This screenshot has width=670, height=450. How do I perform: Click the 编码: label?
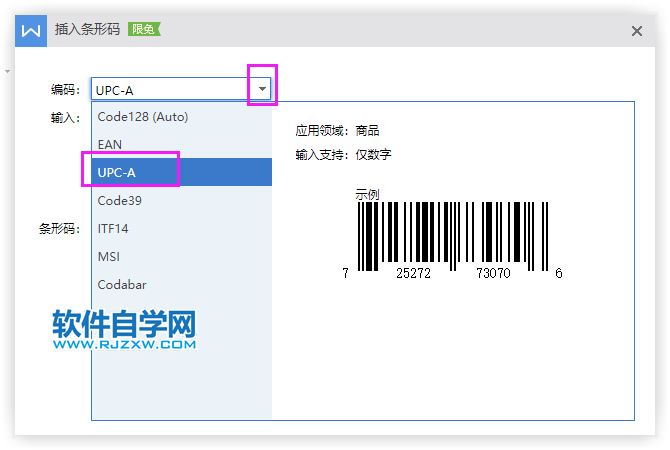pos(65,89)
